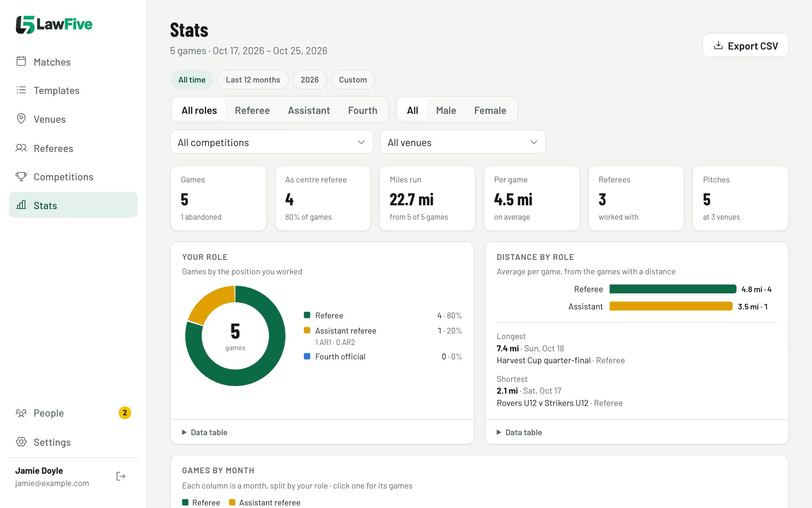Select the All time range chip
Viewport: 812px width, 508px height.
click(x=192, y=80)
